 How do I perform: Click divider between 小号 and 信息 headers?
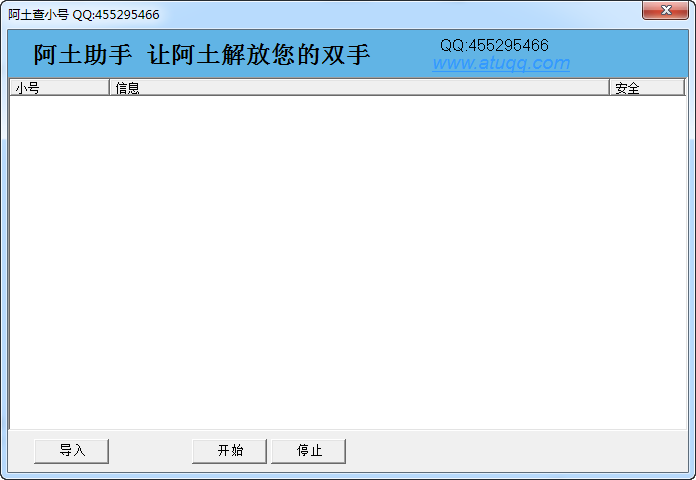tap(109, 87)
